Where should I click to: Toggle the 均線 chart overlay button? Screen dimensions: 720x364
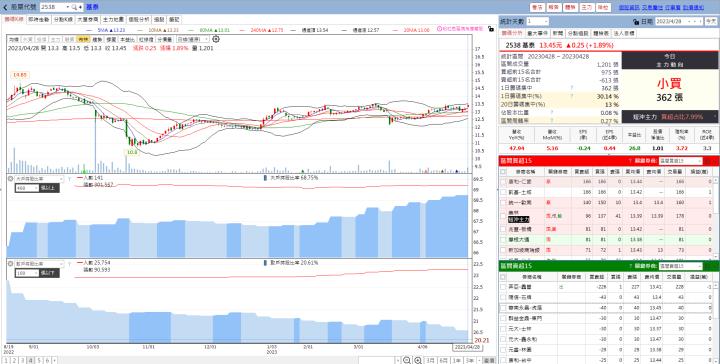pos(13,39)
